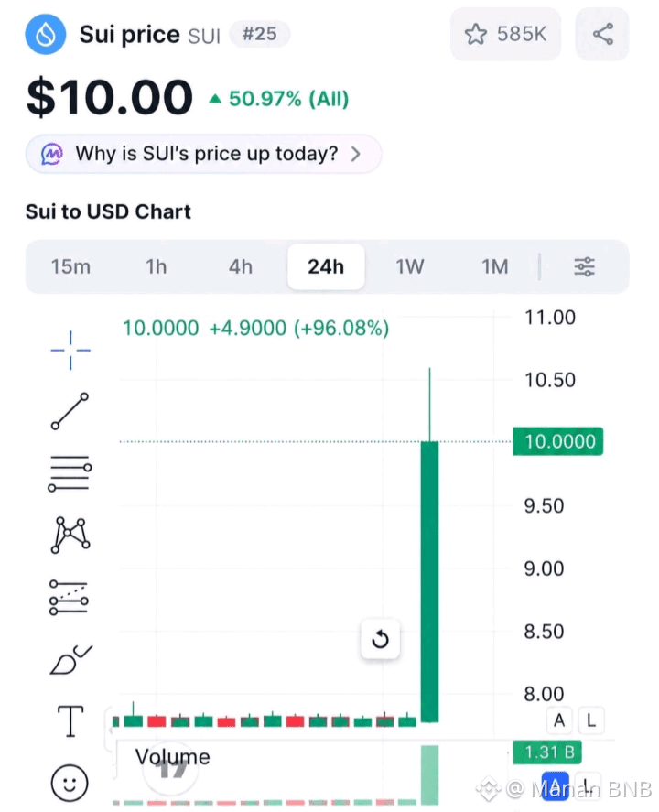Toggle log scale L button
Screen dimensions: 659x812
(590, 720)
